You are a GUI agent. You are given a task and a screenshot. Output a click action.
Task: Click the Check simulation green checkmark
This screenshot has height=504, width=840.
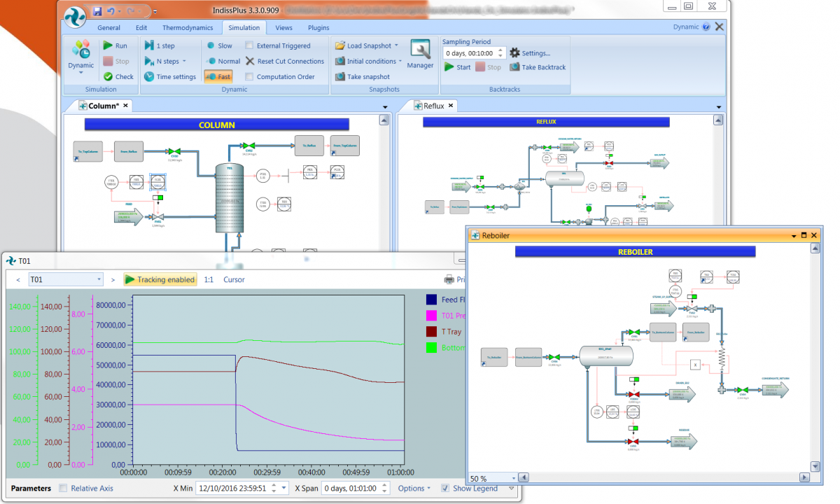click(108, 77)
